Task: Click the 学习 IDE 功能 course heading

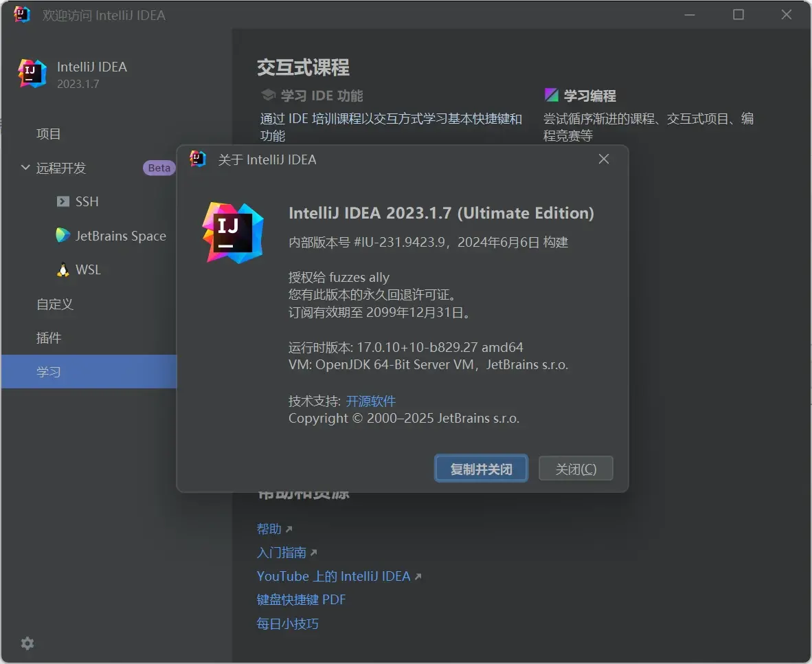Action: click(322, 96)
